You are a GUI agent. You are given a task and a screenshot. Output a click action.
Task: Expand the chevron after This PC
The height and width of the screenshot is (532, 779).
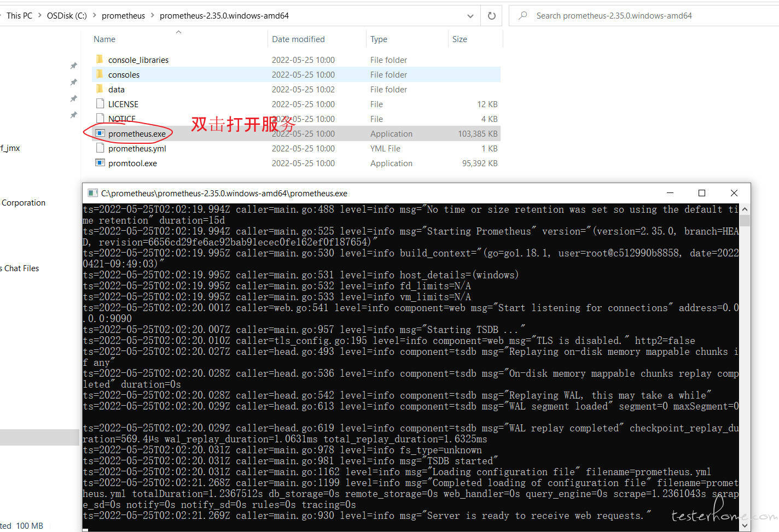coord(39,15)
